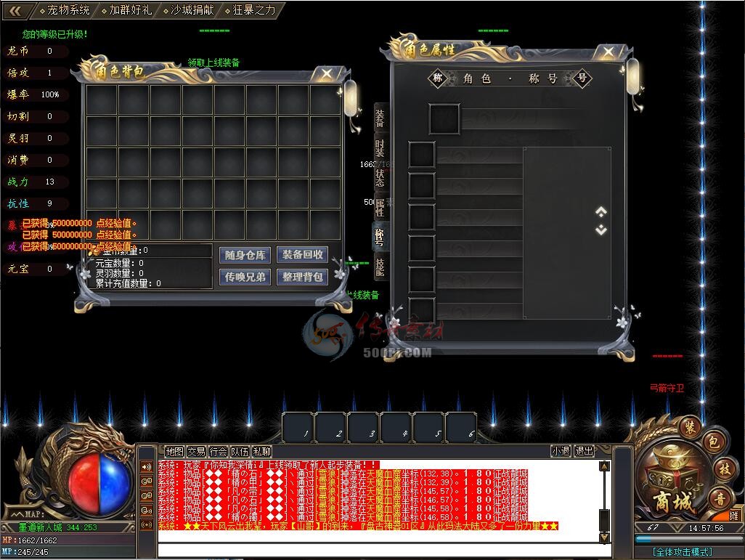Switch to the 时装 side tab

coord(380,148)
